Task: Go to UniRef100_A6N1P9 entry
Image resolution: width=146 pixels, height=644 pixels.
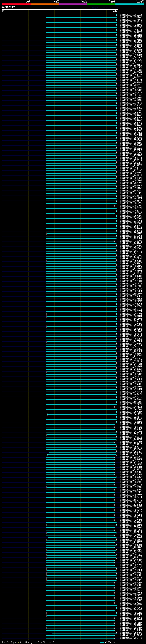Action: coord(131,266)
